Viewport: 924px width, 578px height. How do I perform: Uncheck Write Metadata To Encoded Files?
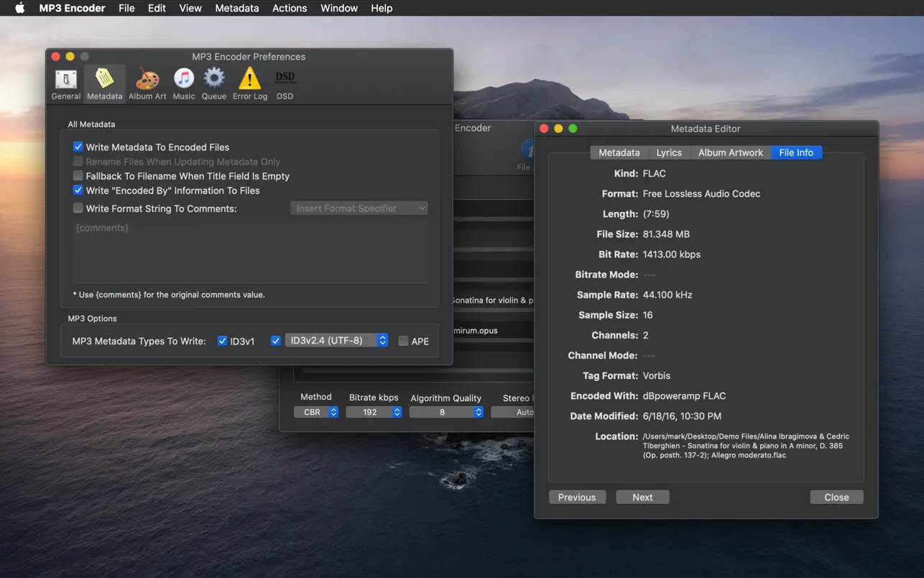pyautogui.click(x=78, y=147)
